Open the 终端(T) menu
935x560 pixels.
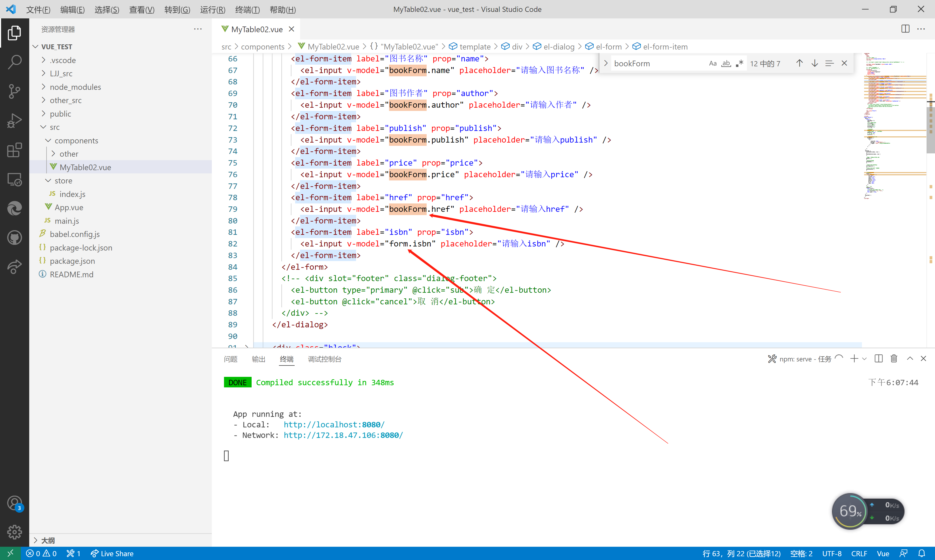pos(247,9)
